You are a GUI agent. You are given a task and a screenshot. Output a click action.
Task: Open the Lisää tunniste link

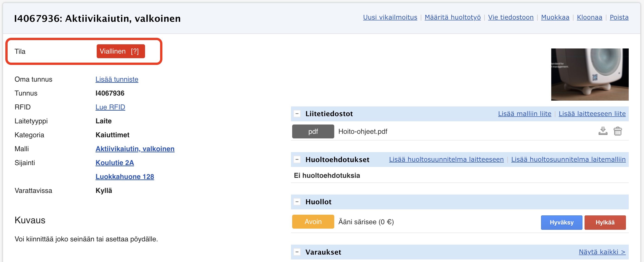coord(117,79)
